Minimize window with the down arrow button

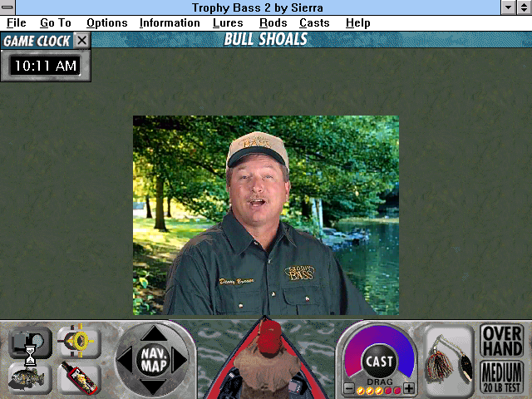508,7
